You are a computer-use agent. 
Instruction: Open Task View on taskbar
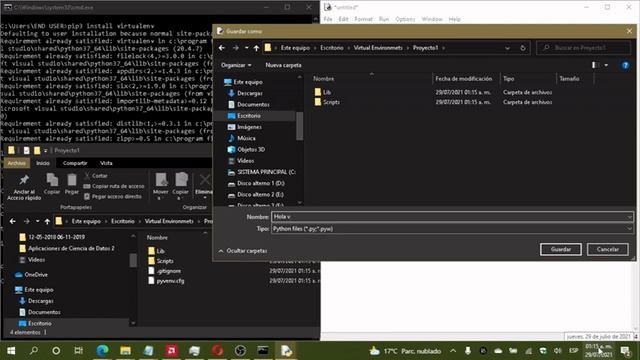pos(78,351)
